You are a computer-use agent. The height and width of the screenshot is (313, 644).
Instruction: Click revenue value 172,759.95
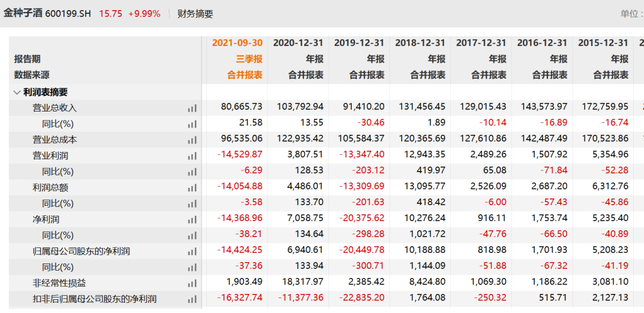coord(605,107)
